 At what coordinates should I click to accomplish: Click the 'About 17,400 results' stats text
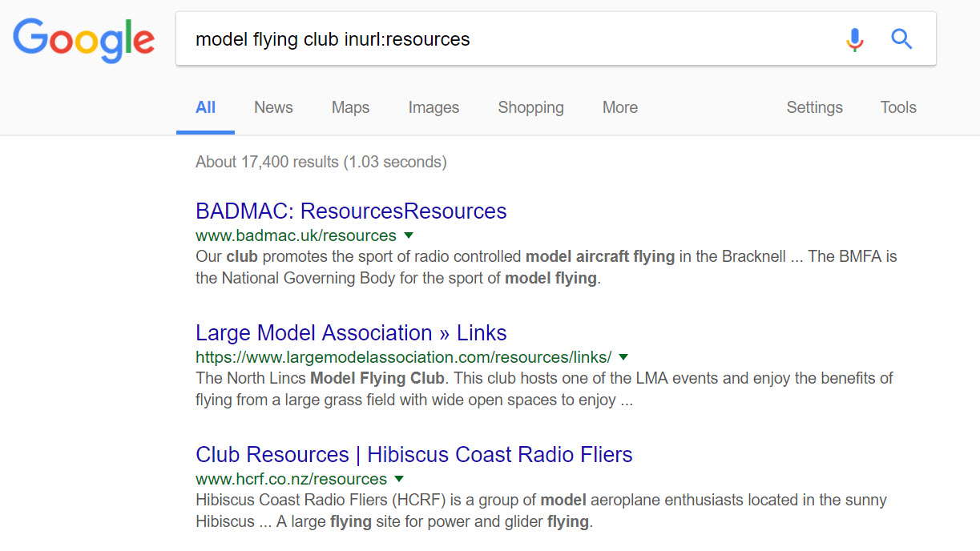(321, 162)
